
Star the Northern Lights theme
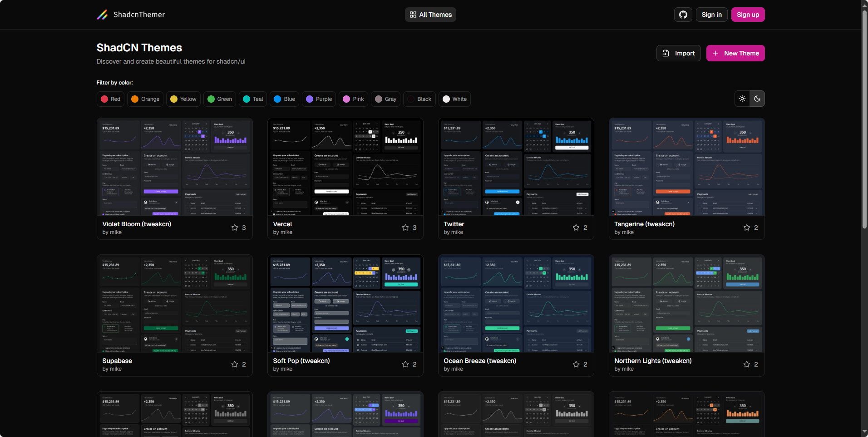coord(747,364)
